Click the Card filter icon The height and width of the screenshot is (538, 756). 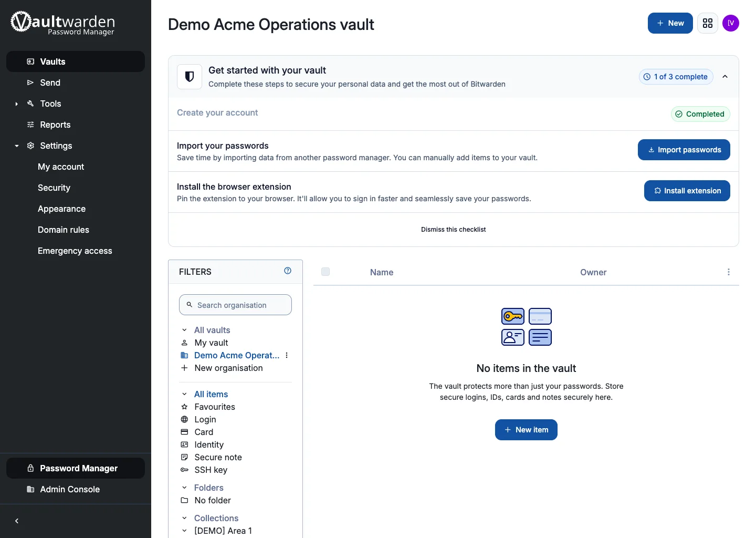pyautogui.click(x=184, y=432)
